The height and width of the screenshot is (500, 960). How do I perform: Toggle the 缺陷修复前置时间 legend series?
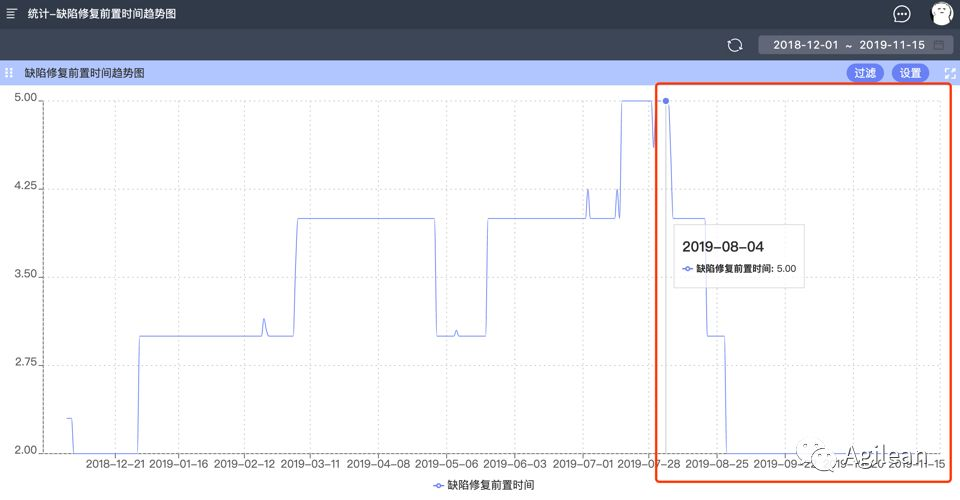[x=484, y=485]
